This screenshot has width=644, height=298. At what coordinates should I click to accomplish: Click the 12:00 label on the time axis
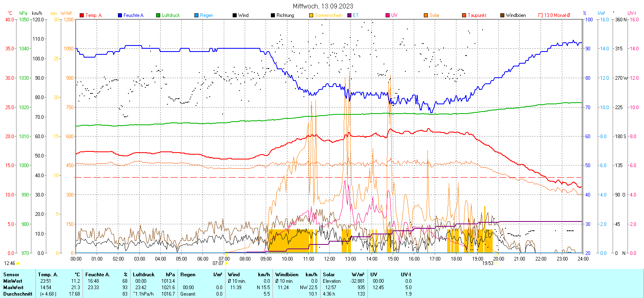[329, 259]
